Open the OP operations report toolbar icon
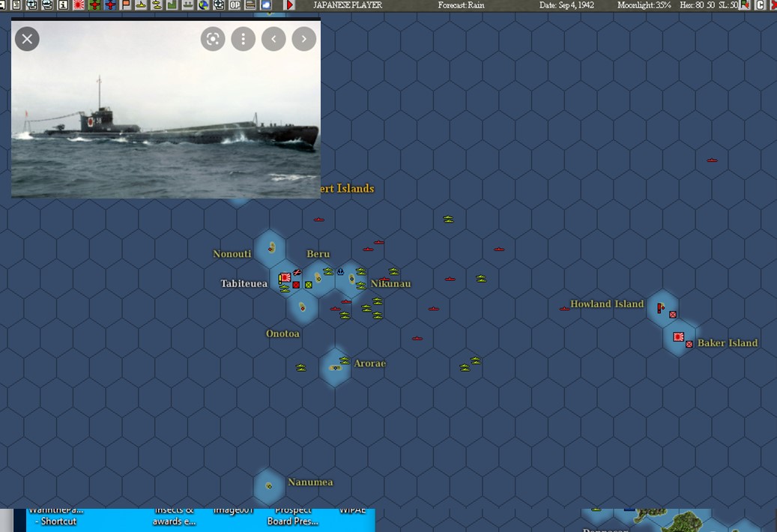 (x=235, y=6)
